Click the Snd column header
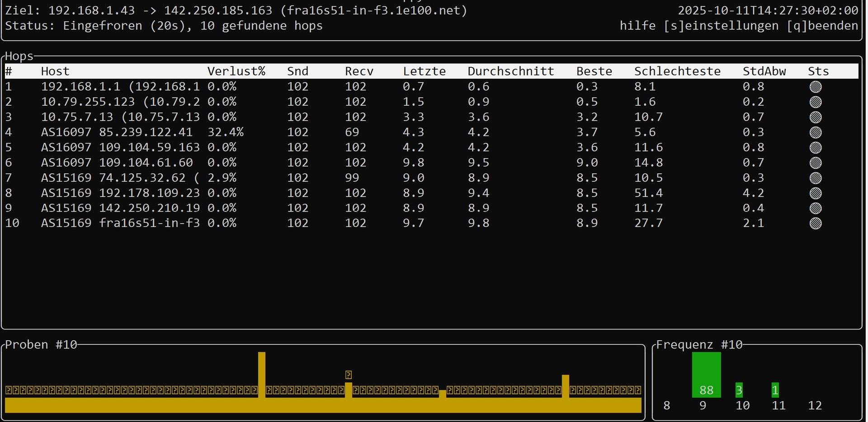The width and height of the screenshot is (868, 422). point(297,71)
